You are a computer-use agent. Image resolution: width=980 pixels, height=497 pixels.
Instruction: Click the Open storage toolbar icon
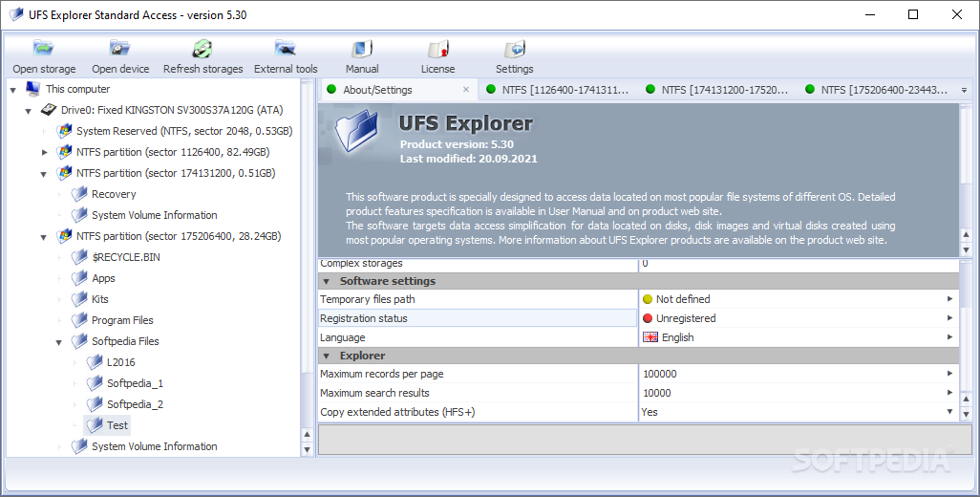point(44,49)
